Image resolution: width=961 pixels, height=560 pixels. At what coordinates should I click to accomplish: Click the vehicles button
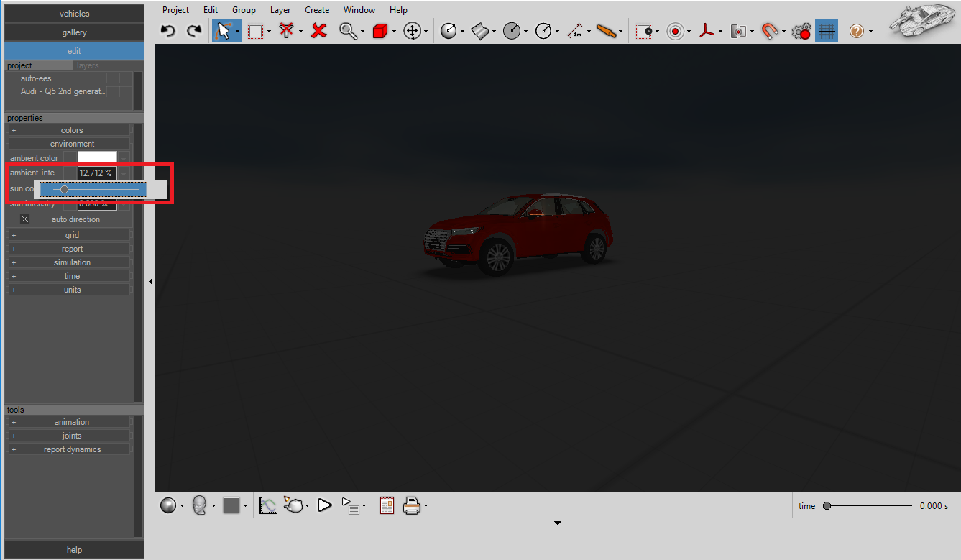[74, 14]
